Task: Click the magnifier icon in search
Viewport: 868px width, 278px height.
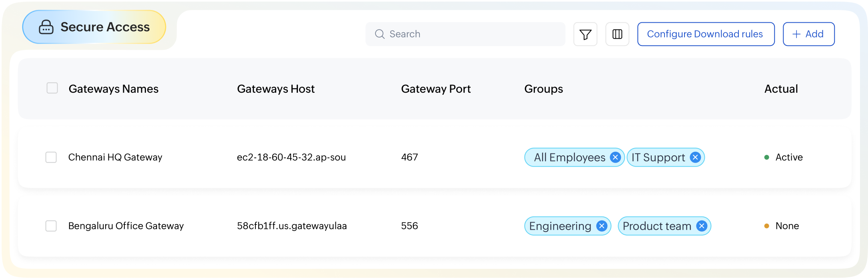Action: (x=379, y=34)
